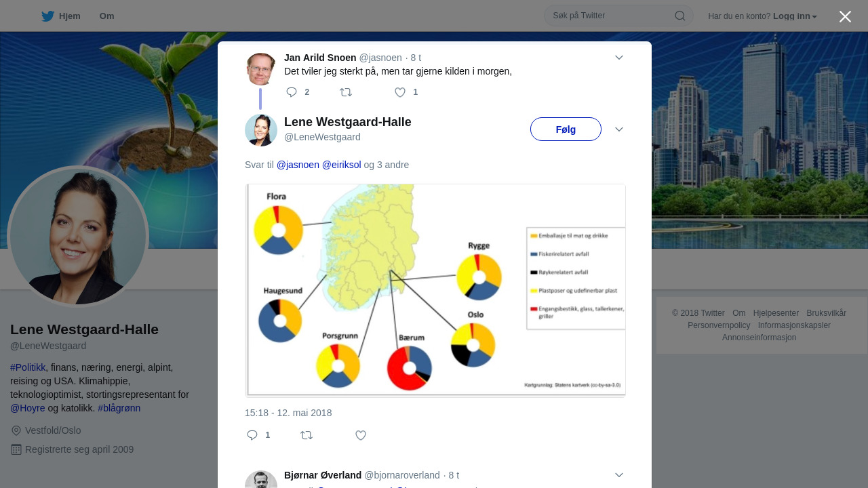Click the @jasnoen handle beside Jan Arild Snoen
The image size is (868, 488).
pos(380,58)
